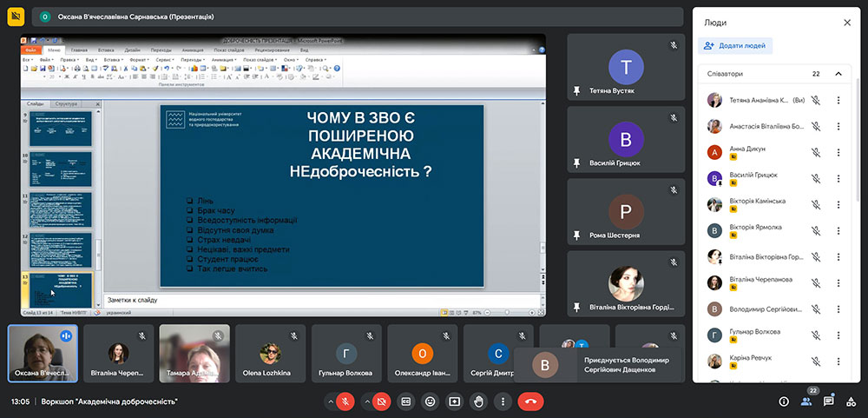Image resolution: width=868 pixels, height=418 pixels.
Task: Click the Додати людей button
Action: pos(735,46)
